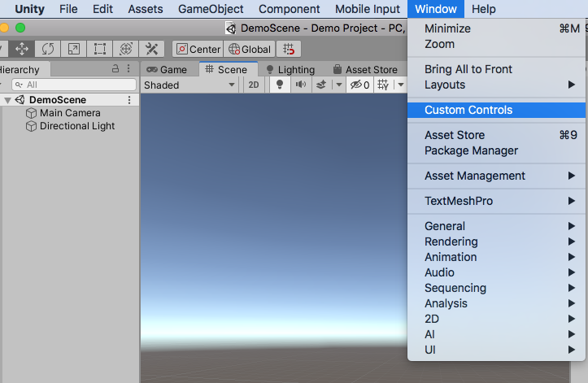588x383 pixels.
Task: Open the Help menu
Action: point(484,9)
